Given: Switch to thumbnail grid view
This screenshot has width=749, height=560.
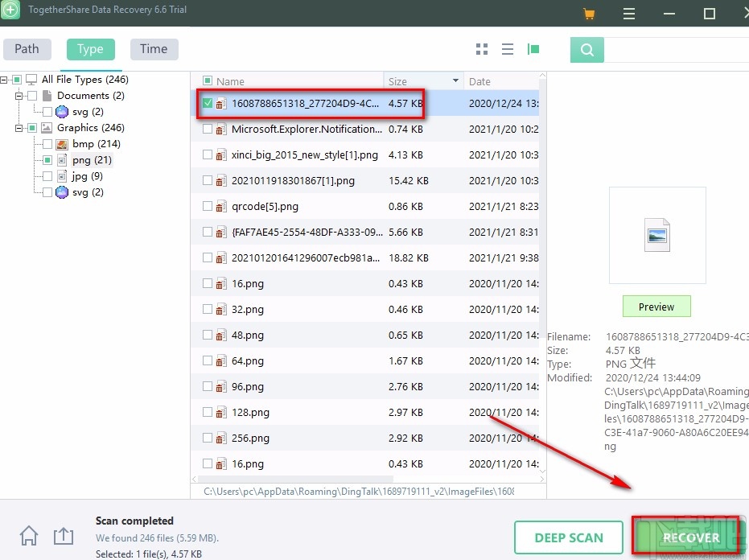Looking at the screenshot, I should click(481, 48).
